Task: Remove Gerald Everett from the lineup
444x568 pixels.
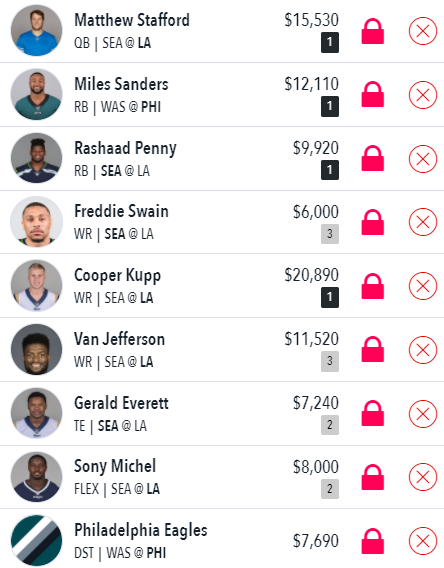Action: point(423,414)
